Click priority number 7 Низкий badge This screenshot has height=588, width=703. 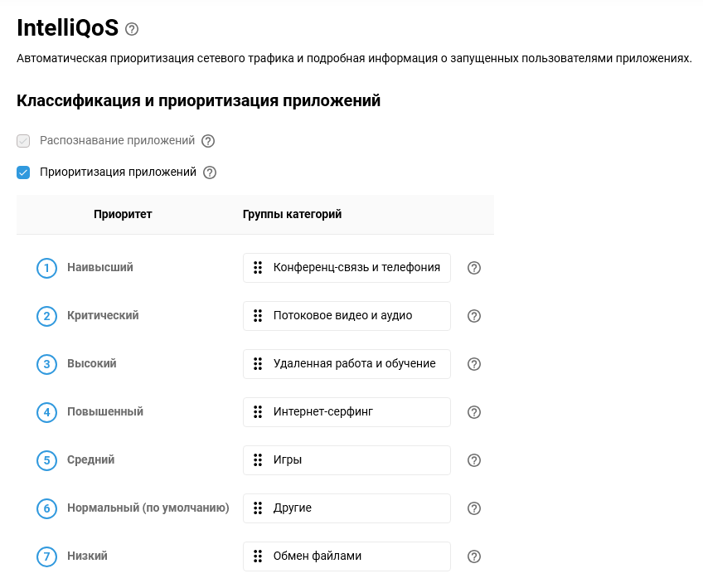[x=47, y=556]
